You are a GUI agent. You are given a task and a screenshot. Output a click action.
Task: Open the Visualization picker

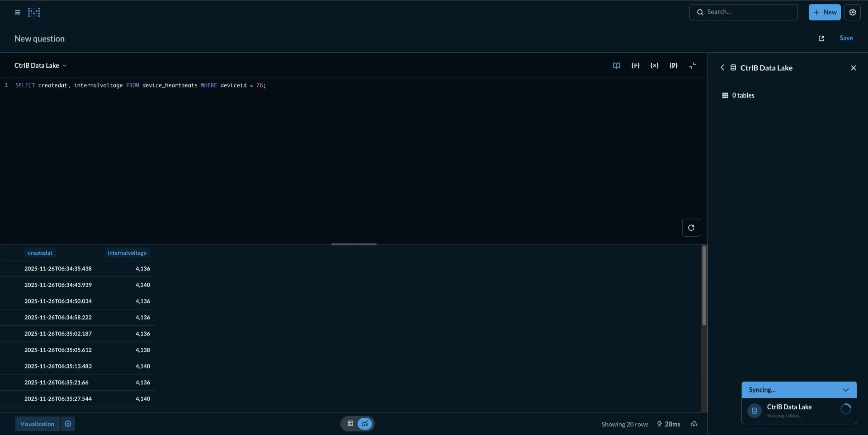point(37,424)
